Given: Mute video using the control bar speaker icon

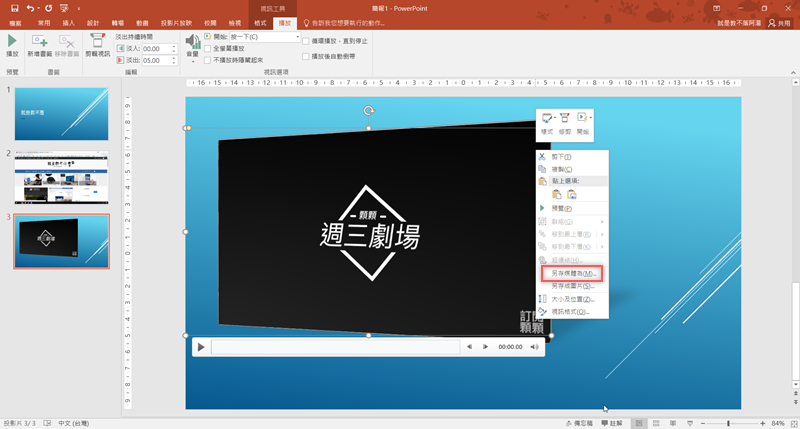Looking at the screenshot, I should [534, 347].
